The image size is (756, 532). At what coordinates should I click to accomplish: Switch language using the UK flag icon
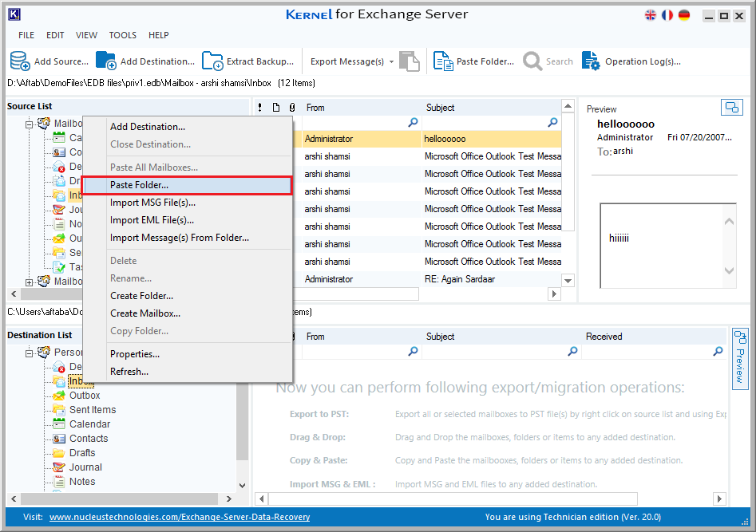coord(651,15)
